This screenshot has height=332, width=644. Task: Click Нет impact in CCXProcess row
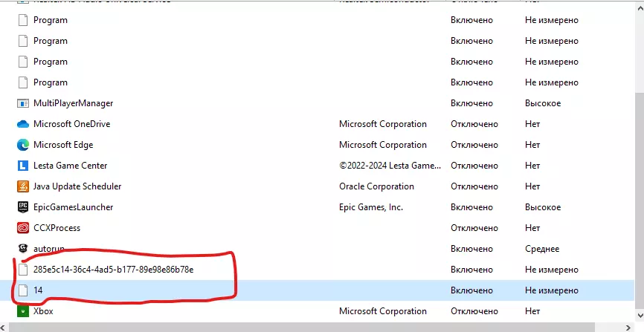(x=532, y=228)
